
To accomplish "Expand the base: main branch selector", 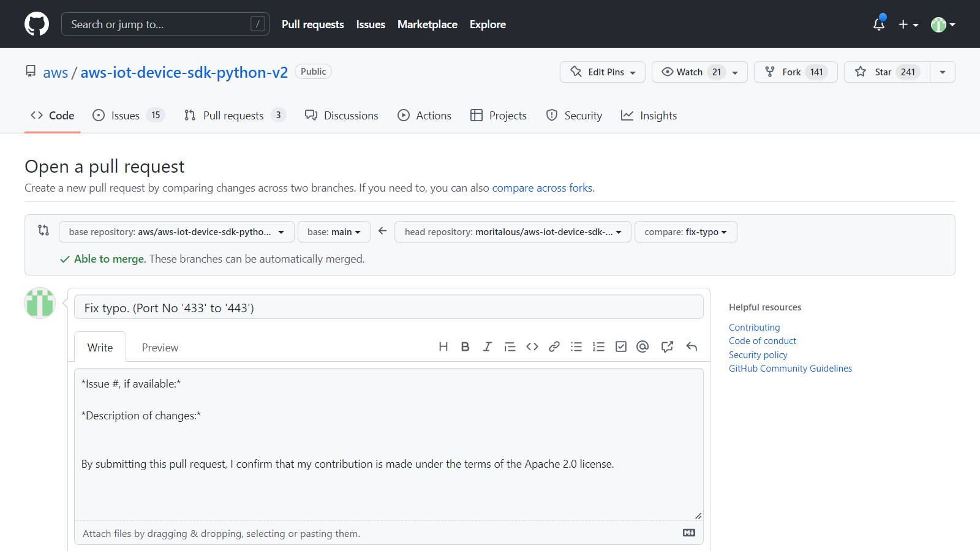I will [x=334, y=232].
